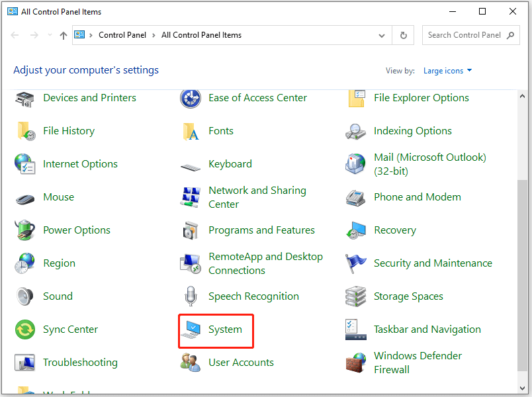532x397 pixels.
Task: Click the Security and Maintenance flag icon
Action: [x=355, y=263]
